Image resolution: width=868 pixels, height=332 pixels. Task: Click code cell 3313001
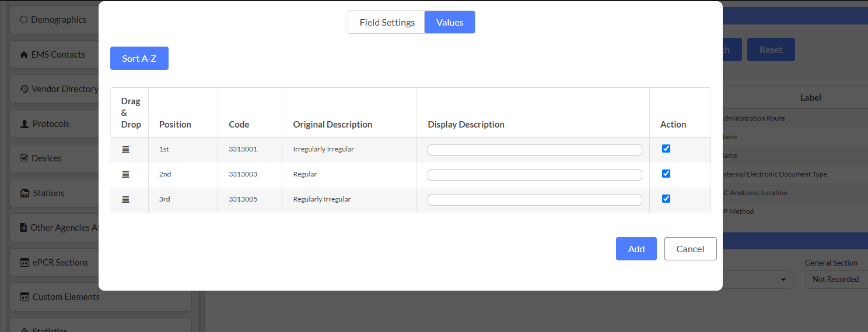coord(243,149)
